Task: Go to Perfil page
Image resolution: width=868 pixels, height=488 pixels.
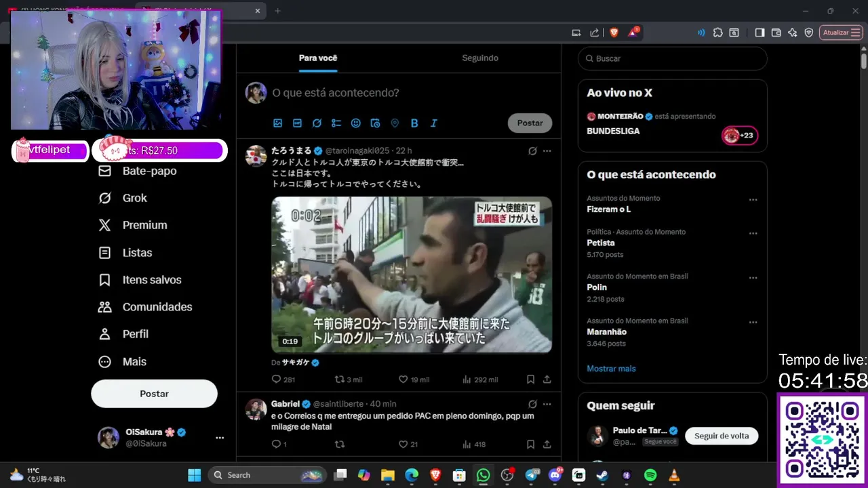Action: (x=123, y=334)
